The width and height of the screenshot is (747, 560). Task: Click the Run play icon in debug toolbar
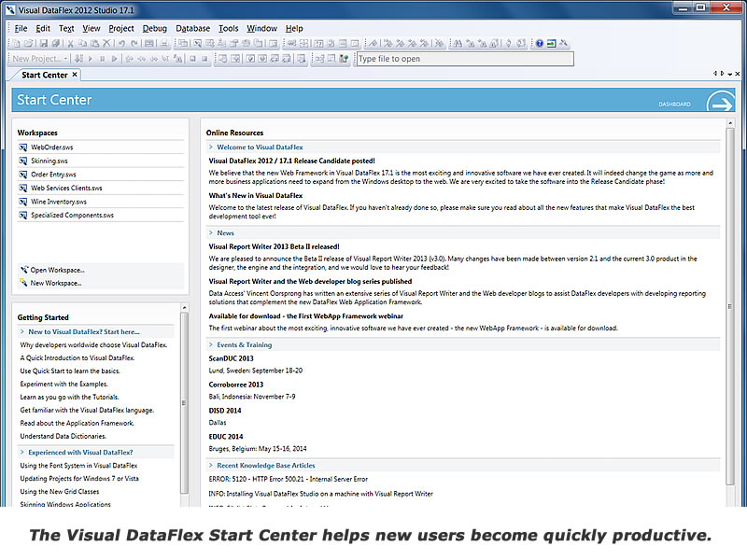pos(90,59)
